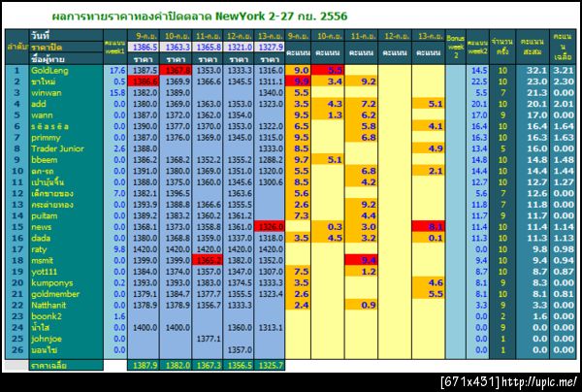Click the Bonus week 2 column header
This screenshot has width=582, height=392.
pyautogui.click(x=456, y=48)
